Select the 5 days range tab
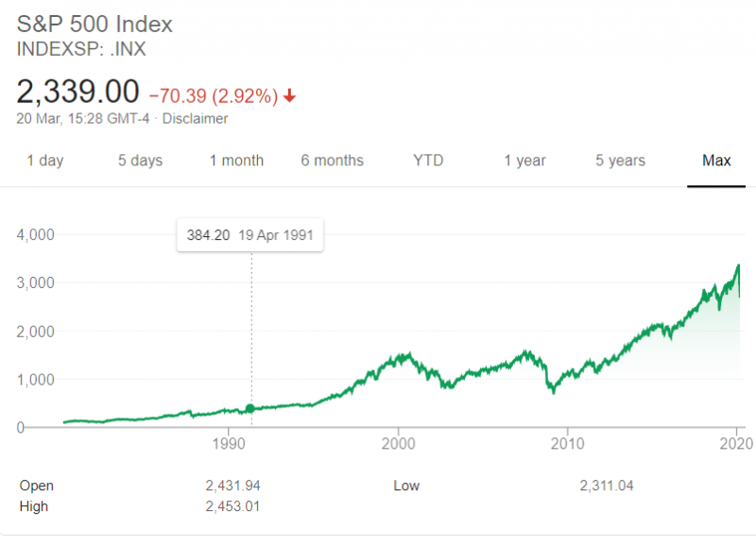 140,161
